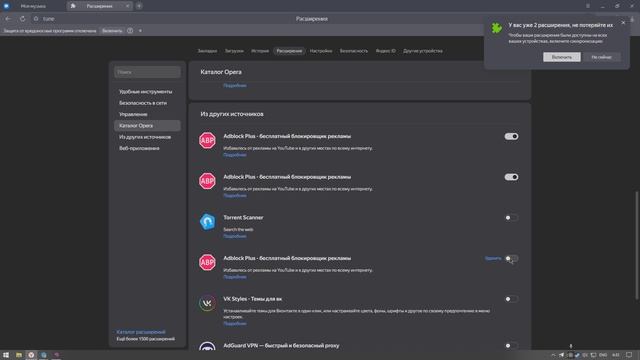Close the sync notification popup
640x360 pixels.
pyautogui.click(x=623, y=23)
